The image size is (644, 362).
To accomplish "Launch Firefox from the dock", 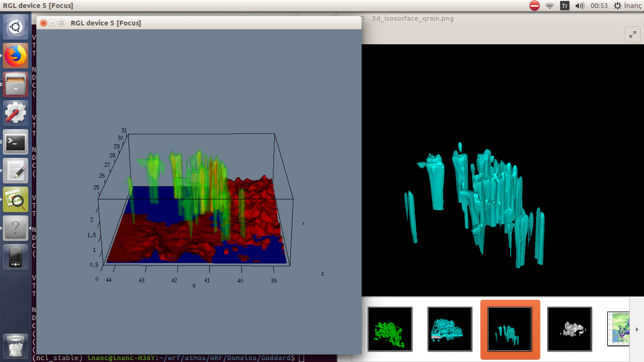I will click(x=16, y=56).
